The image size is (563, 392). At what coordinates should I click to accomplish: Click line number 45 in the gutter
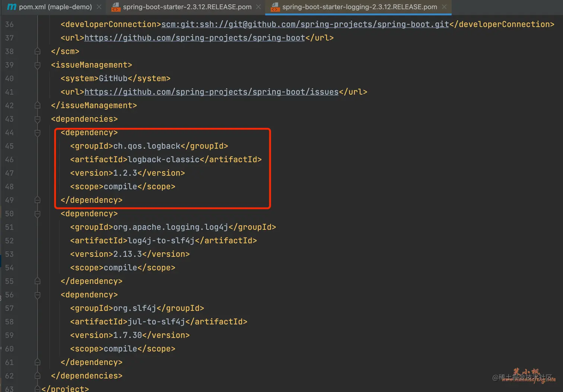(9, 146)
